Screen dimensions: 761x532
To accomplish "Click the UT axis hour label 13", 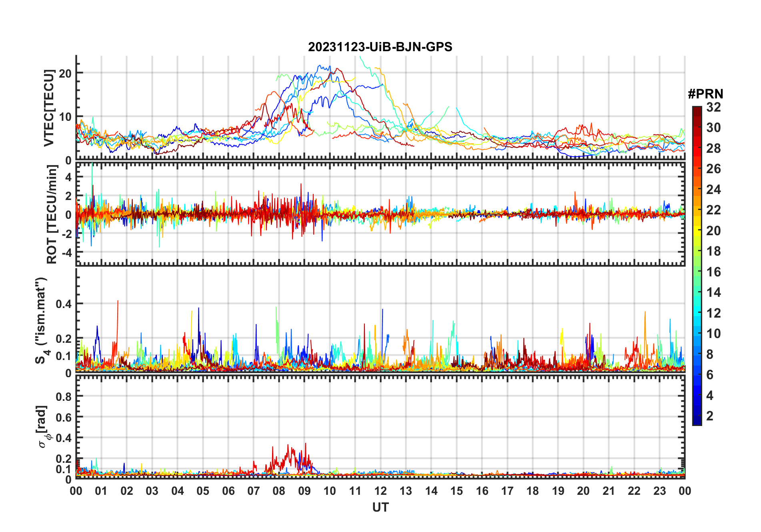I will click(406, 491).
